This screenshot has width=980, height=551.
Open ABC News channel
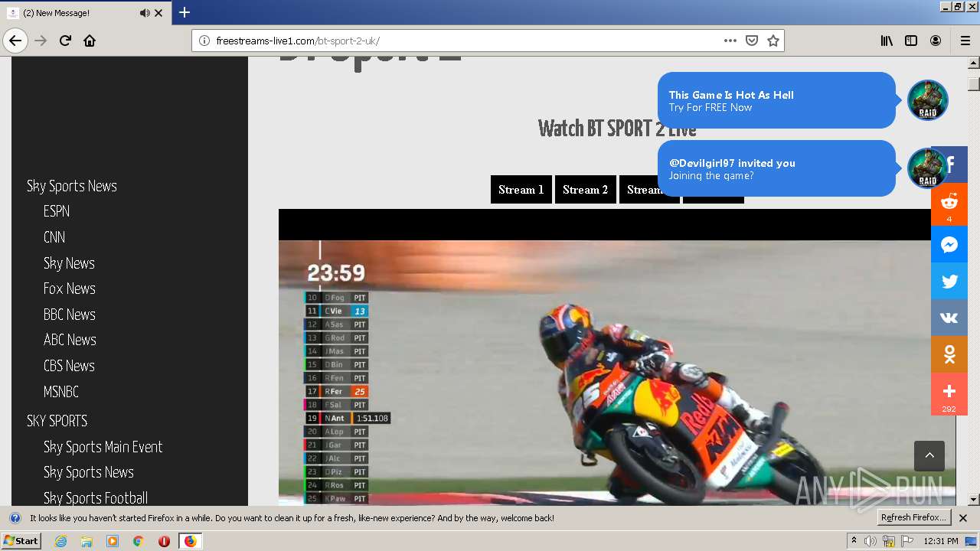coord(70,340)
